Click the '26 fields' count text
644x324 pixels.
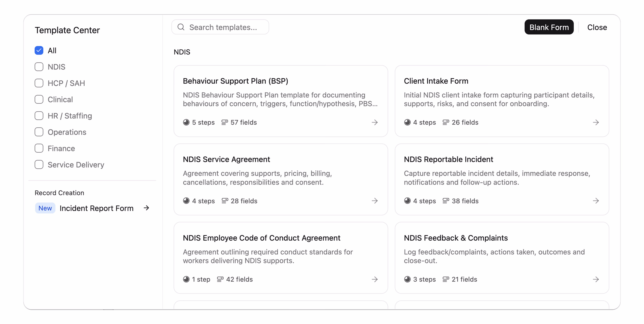click(465, 122)
